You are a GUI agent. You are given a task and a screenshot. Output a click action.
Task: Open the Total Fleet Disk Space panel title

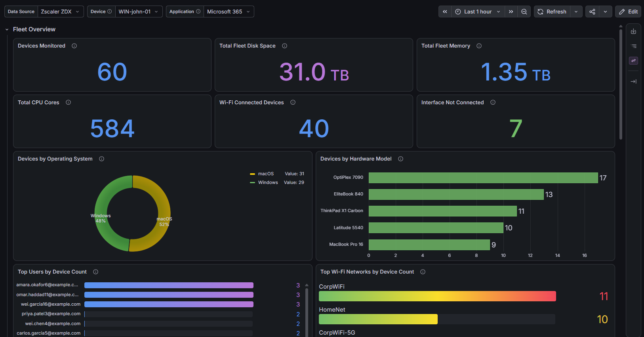(x=248, y=46)
